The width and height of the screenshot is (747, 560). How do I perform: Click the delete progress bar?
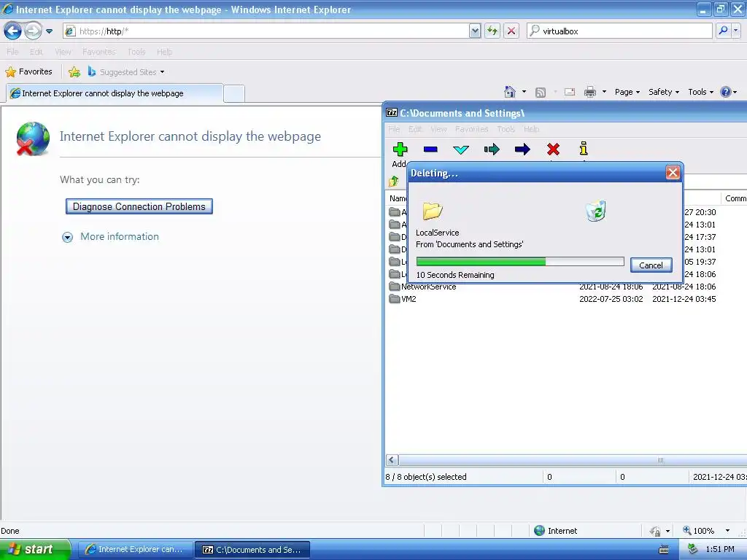[x=519, y=262]
